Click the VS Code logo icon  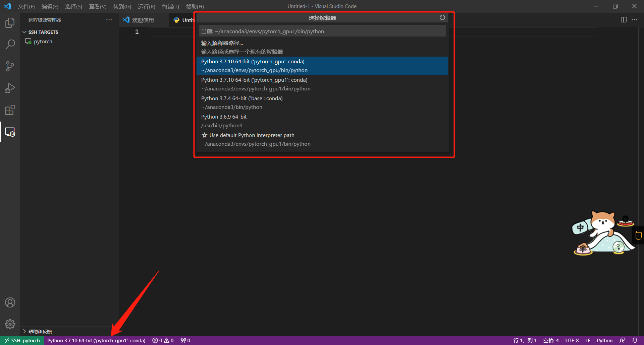click(x=7, y=6)
